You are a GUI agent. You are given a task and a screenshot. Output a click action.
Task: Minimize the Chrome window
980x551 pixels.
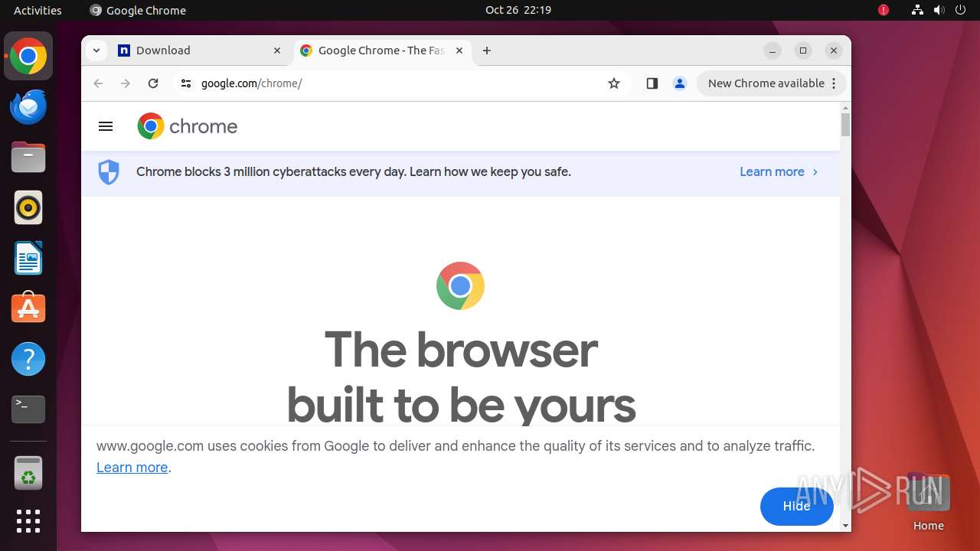773,51
